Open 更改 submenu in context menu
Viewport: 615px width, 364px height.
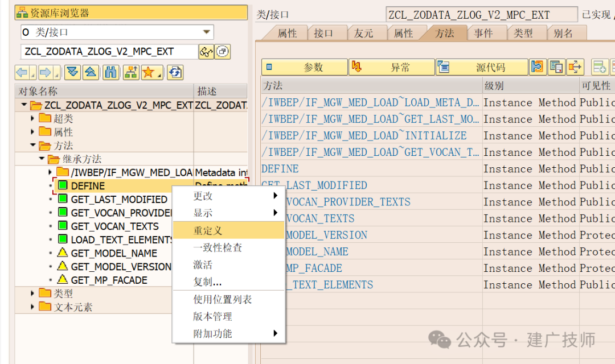(229, 196)
